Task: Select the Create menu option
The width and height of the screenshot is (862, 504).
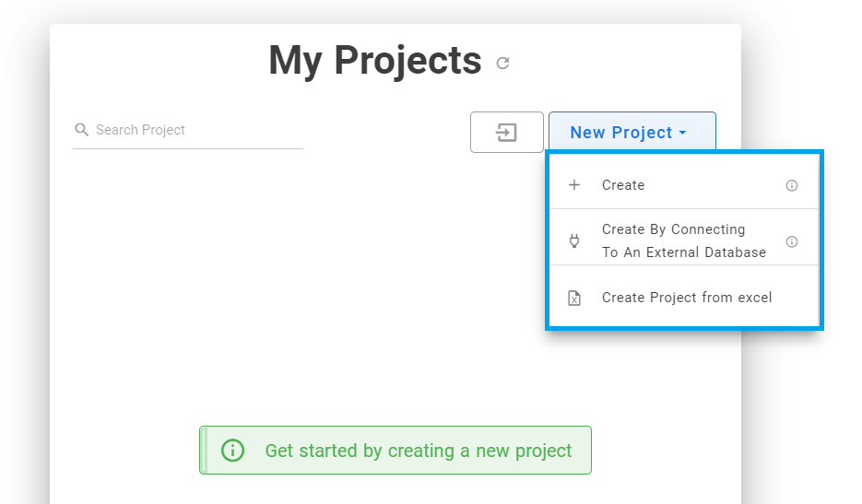Action: point(684,185)
